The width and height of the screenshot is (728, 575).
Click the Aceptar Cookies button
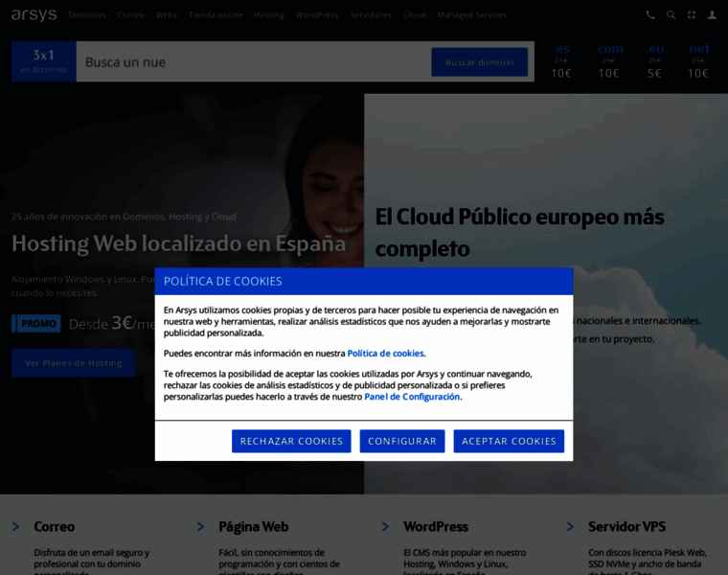[509, 441]
